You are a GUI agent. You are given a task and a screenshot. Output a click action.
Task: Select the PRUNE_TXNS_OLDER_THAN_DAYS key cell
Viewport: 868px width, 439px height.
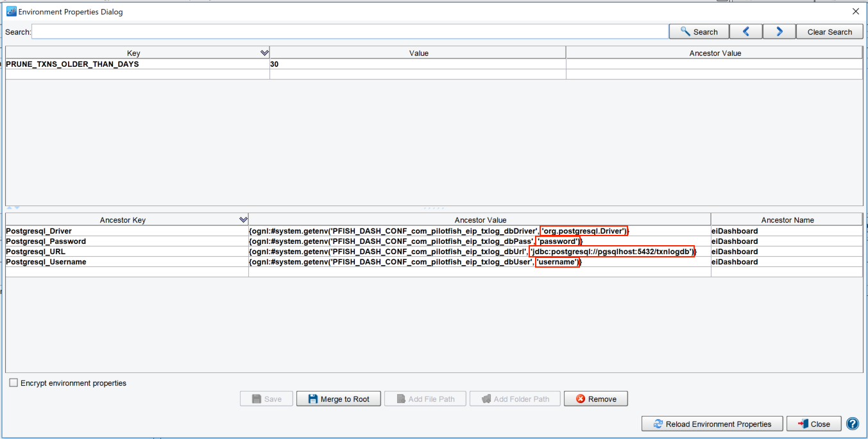click(x=137, y=64)
